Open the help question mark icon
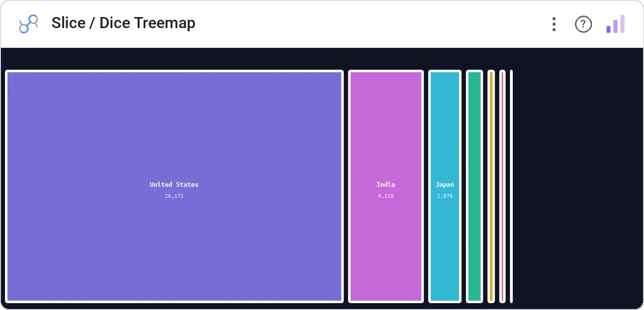The height and width of the screenshot is (310, 644). [583, 24]
